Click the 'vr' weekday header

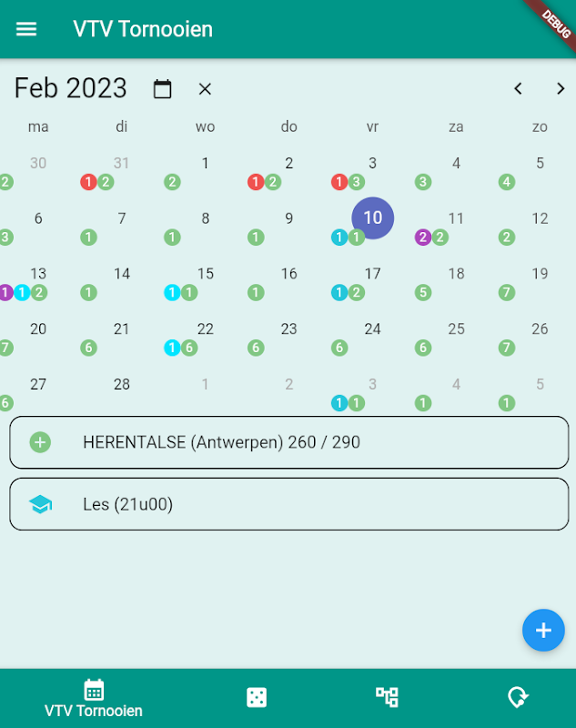point(372,126)
